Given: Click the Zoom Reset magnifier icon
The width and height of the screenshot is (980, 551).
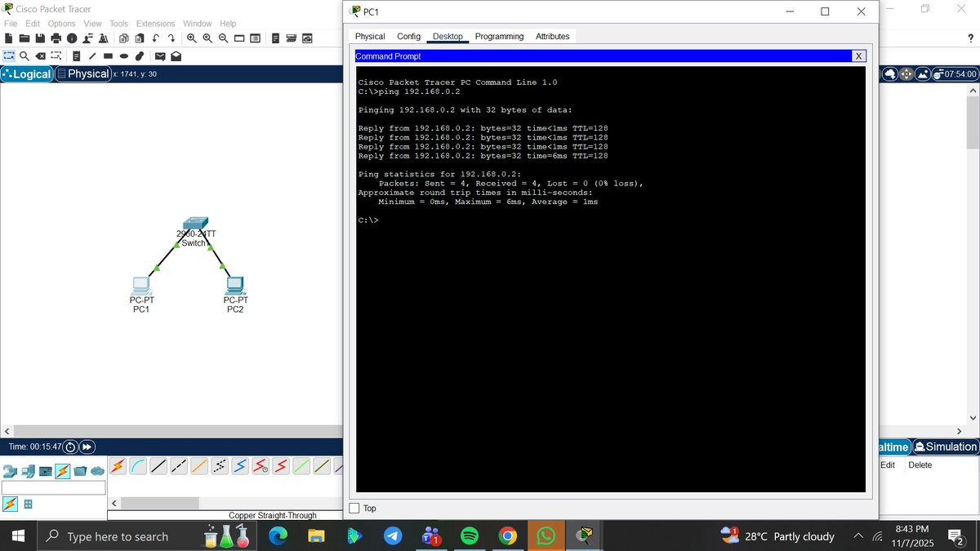Looking at the screenshot, I should click(x=207, y=38).
